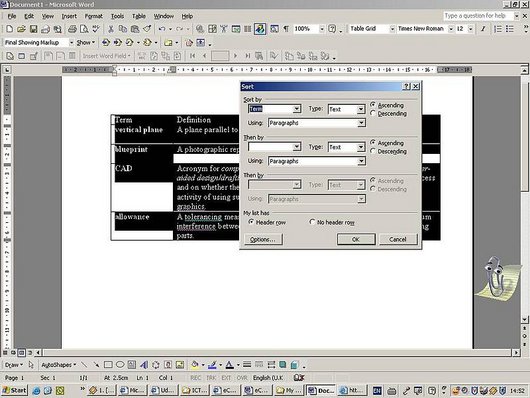
Task: Click the Line Color brush swatch
Action: pos(212,365)
